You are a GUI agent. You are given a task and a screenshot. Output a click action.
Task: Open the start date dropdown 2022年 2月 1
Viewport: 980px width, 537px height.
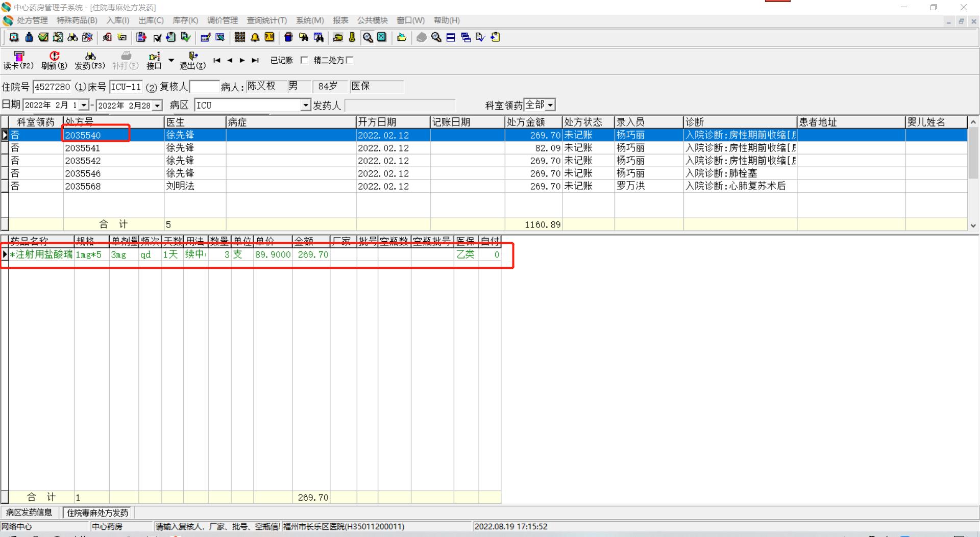coord(84,106)
